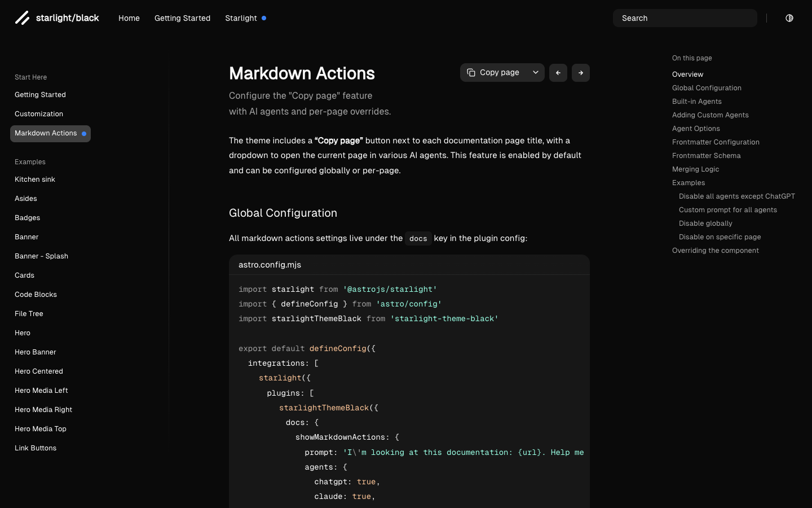Jump to Overview in page contents
This screenshot has width=812, height=508.
click(687, 75)
